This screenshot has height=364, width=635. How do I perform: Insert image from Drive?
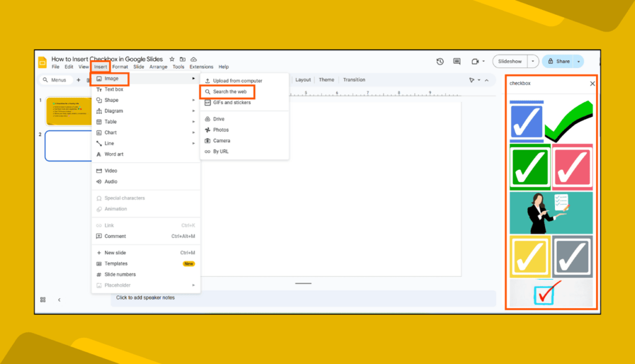point(244,119)
